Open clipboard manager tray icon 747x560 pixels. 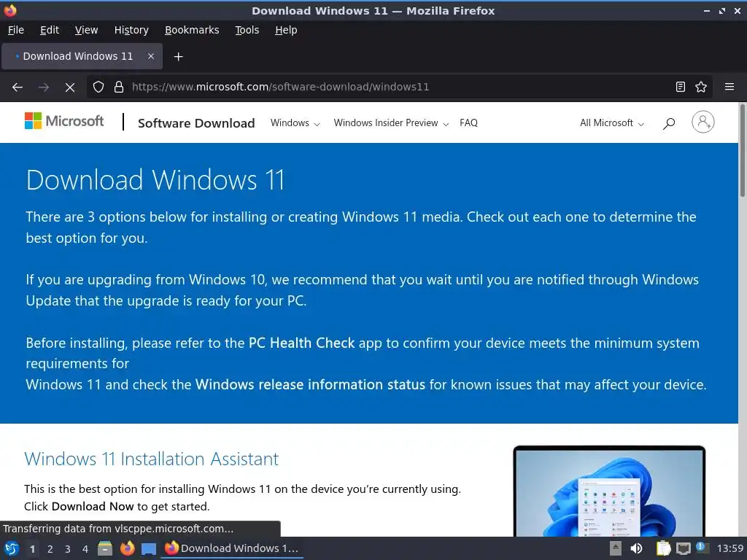click(663, 548)
